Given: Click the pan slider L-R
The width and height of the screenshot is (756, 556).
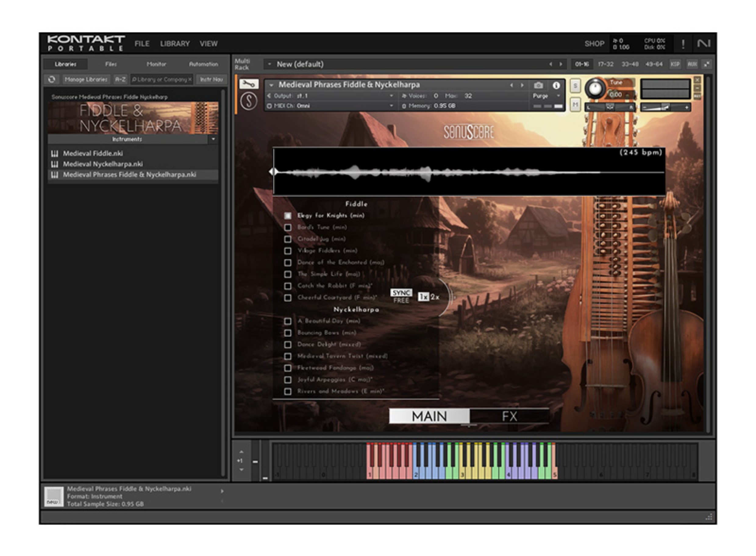Looking at the screenshot, I should 610,107.
